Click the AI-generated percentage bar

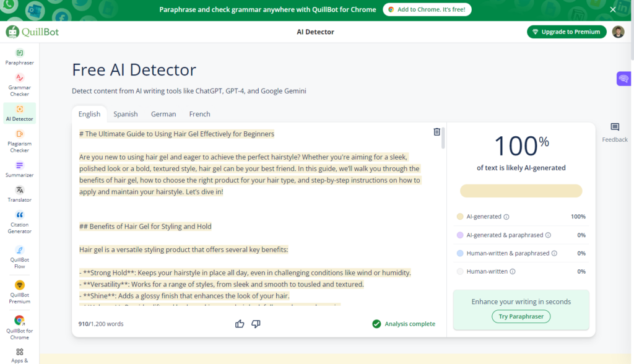click(x=521, y=191)
